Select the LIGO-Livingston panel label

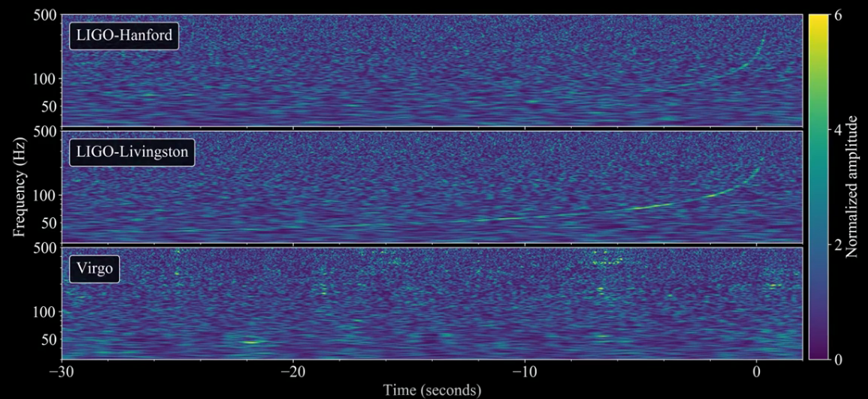[133, 154]
